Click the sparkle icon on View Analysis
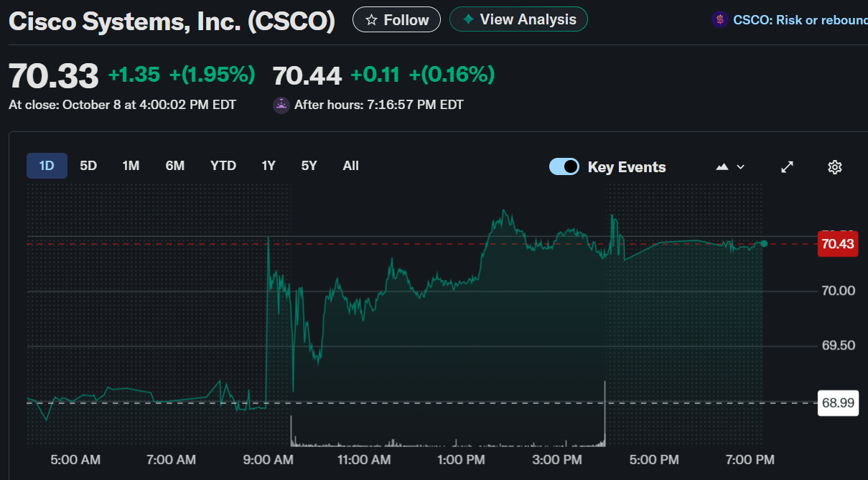Viewport: 868px width, 480px height. 468,19
